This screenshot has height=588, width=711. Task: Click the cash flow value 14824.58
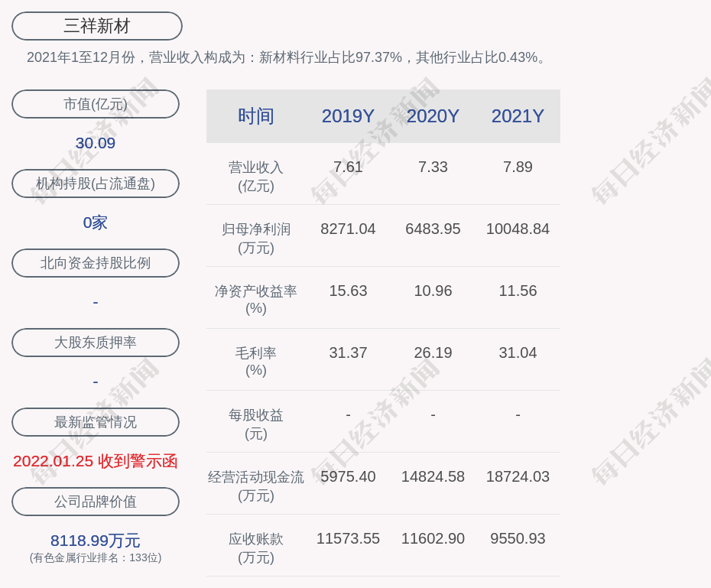[x=433, y=476]
